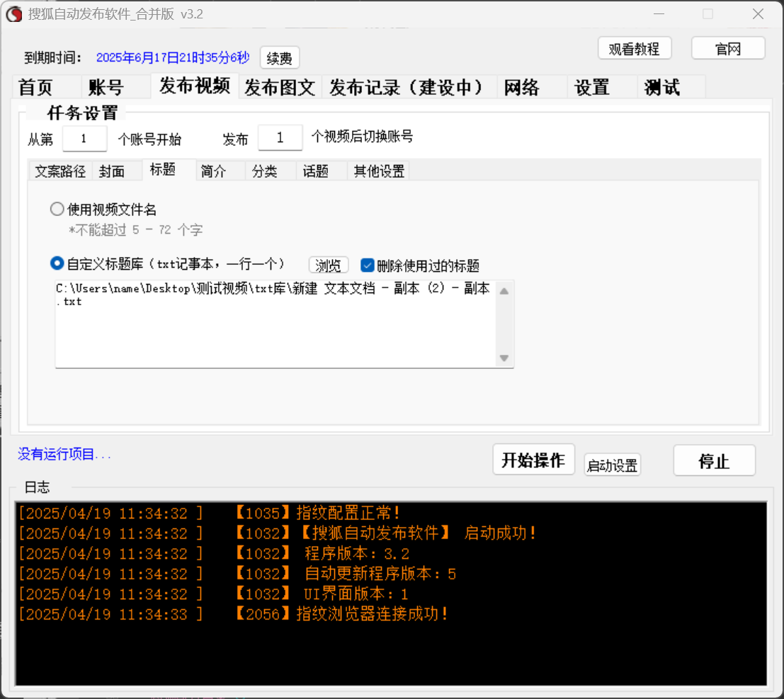The height and width of the screenshot is (699, 784).
Task: Click the 开始操作 button
Action: click(533, 460)
